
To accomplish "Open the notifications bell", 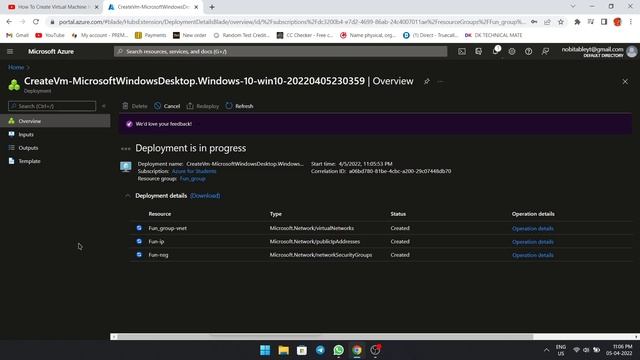I will coord(495,51).
